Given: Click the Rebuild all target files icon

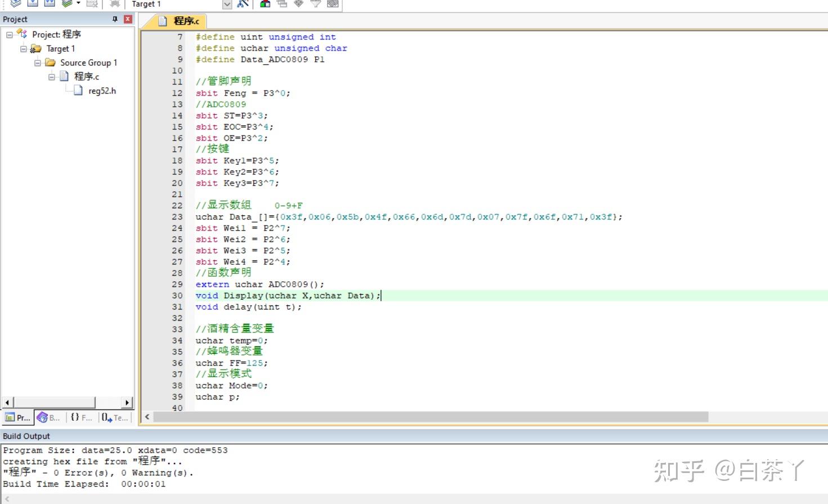Looking at the screenshot, I should [x=50, y=3].
